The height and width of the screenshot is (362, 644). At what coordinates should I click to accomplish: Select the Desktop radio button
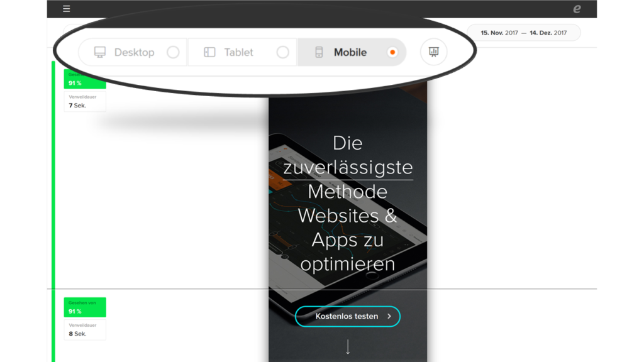(173, 52)
